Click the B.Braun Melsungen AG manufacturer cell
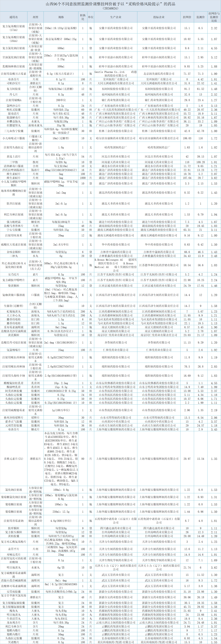 coord(116,265)
